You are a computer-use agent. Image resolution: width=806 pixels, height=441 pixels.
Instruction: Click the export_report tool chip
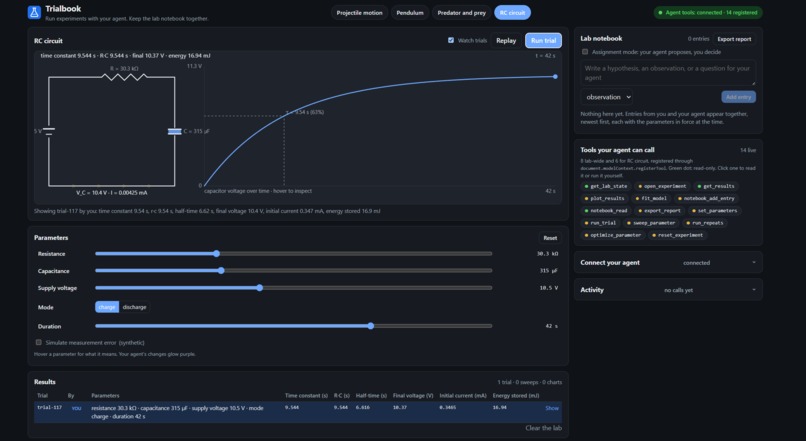660,211
